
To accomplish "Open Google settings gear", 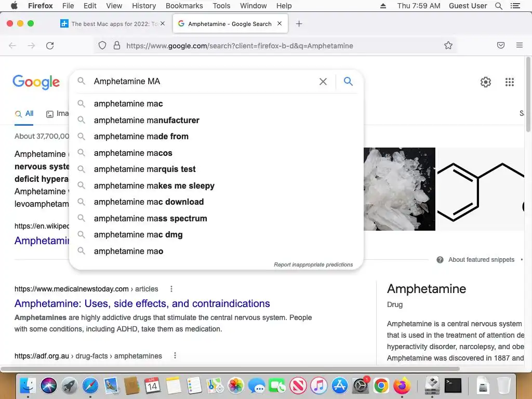I will (486, 82).
